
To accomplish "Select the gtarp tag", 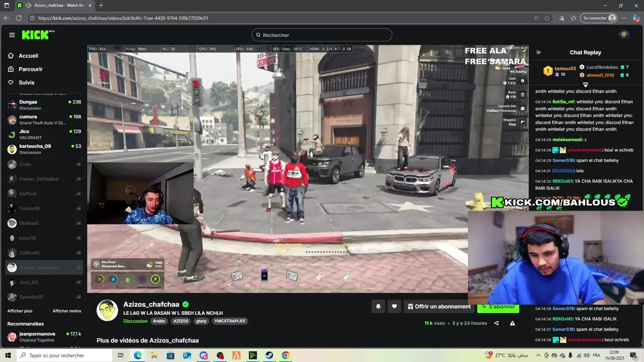I will coord(201,321).
